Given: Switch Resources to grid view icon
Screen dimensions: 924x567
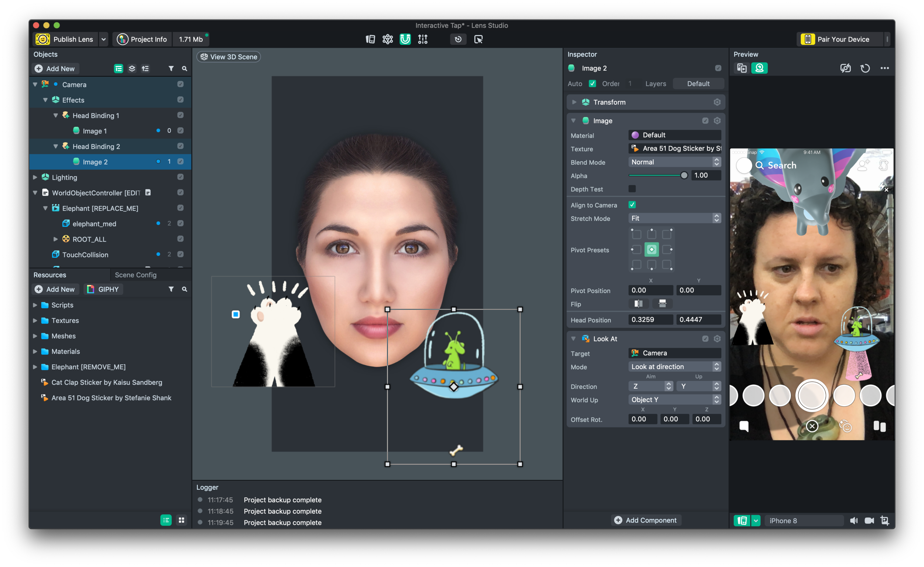Looking at the screenshot, I should (181, 520).
